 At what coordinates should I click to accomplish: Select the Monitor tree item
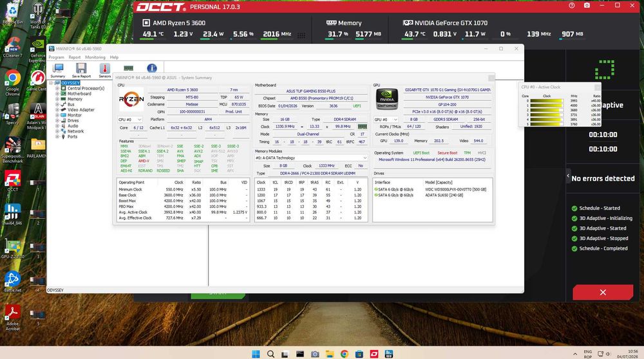click(74, 115)
